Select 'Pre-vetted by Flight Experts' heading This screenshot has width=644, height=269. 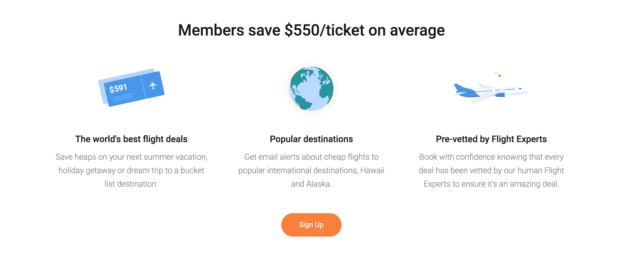click(x=491, y=139)
